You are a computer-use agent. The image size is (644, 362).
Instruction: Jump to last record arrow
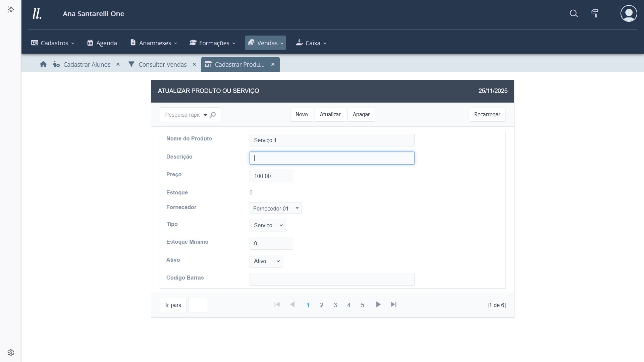[x=394, y=304]
